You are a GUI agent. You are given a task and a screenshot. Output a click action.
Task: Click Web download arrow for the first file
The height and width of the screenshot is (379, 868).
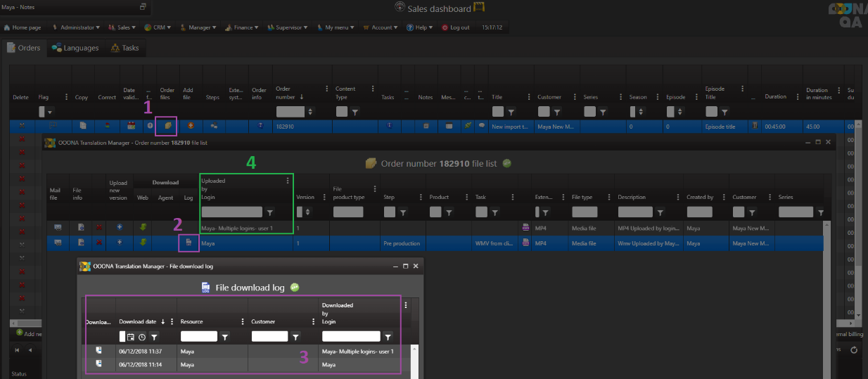coord(144,228)
